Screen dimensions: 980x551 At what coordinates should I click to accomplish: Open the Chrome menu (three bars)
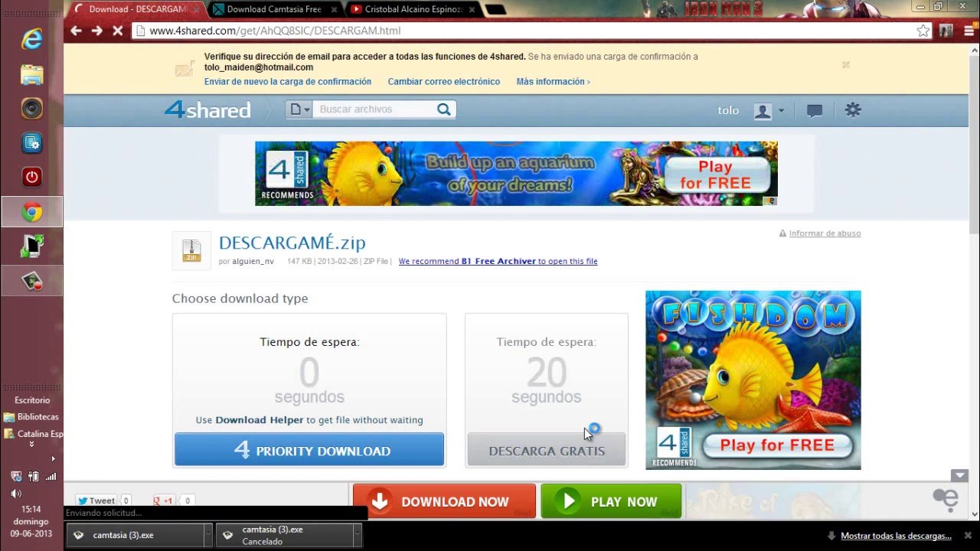pyautogui.click(x=969, y=31)
